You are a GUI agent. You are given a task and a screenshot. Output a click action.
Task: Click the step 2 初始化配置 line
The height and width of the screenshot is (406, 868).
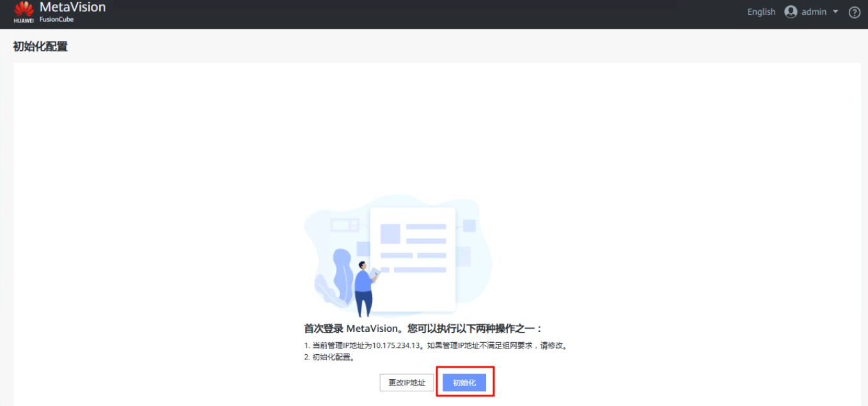pos(329,357)
